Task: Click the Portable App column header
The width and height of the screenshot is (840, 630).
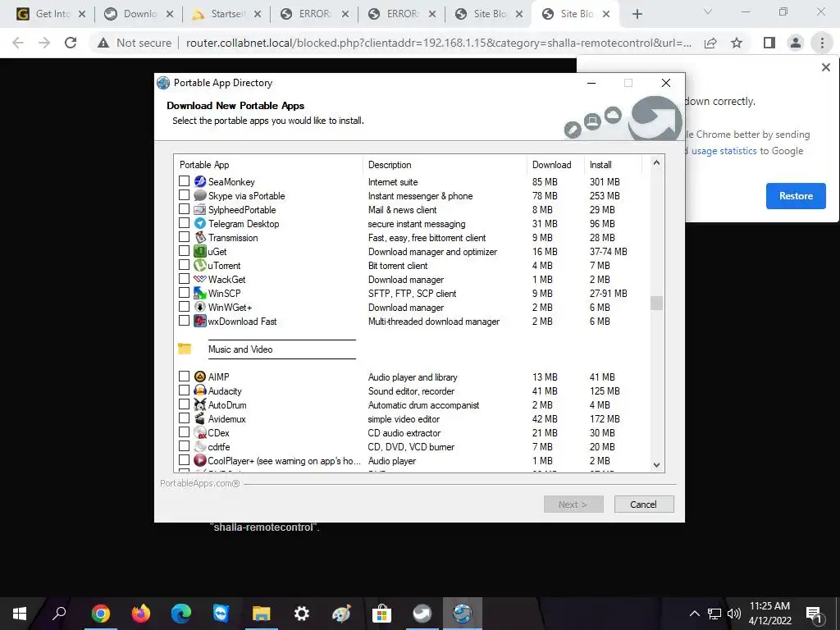Action: pyautogui.click(x=268, y=164)
